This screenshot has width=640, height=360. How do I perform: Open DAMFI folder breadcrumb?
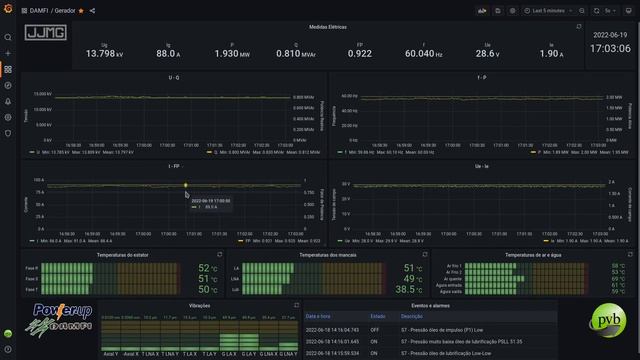pyautogui.click(x=39, y=11)
